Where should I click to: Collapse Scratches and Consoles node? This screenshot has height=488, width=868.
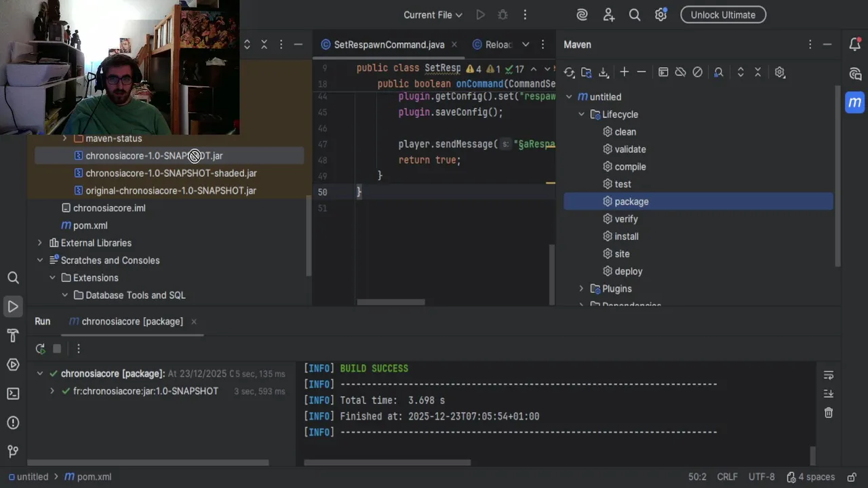[x=39, y=260]
